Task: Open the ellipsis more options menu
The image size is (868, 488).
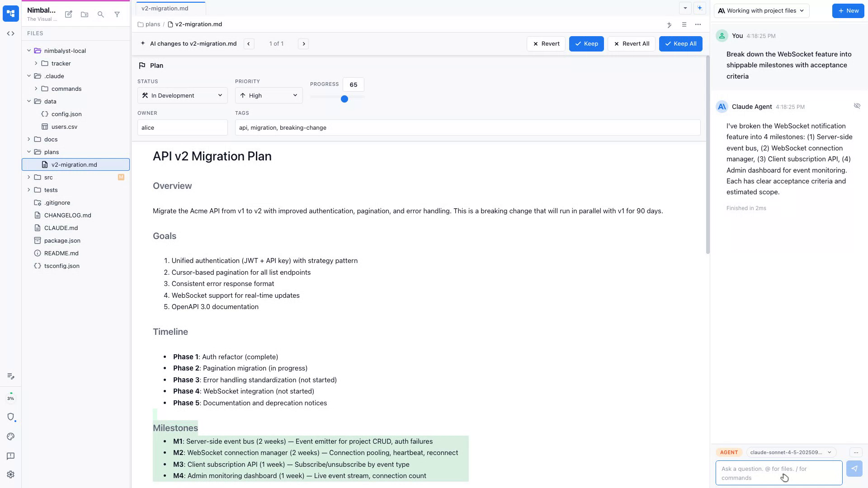Action: click(x=698, y=25)
